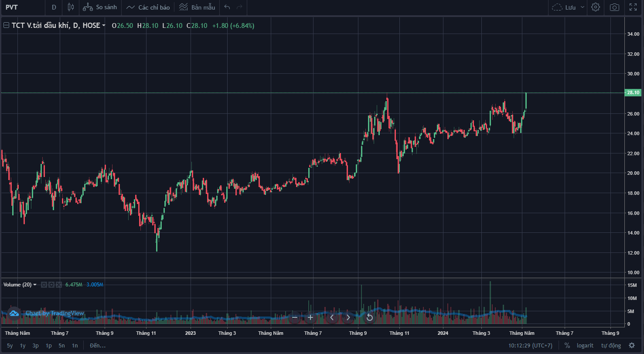This screenshot has height=354, width=644.
Task: Click the +1.80 (+6.84%) change value
Action: (233, 26)
